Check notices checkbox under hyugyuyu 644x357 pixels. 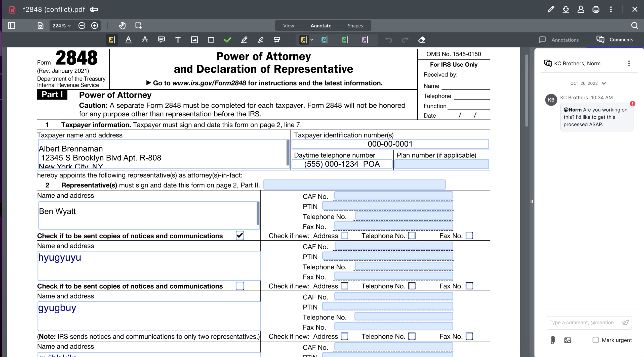click(239, 286)
